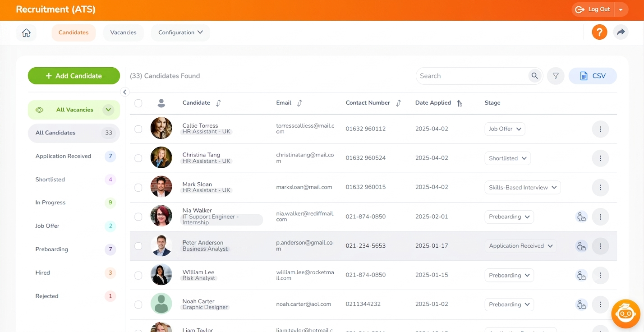Image resolution: width=644 pixels, height=332 pixels.
Task: Sort by Date Applied column
Action: coord(459,103)
